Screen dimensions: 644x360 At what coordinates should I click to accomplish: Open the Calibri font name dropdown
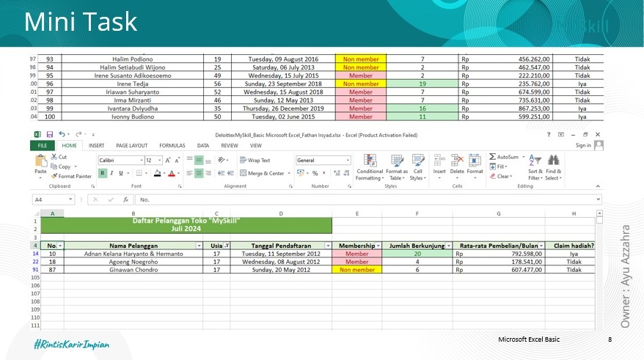click(x=142, y=160)
